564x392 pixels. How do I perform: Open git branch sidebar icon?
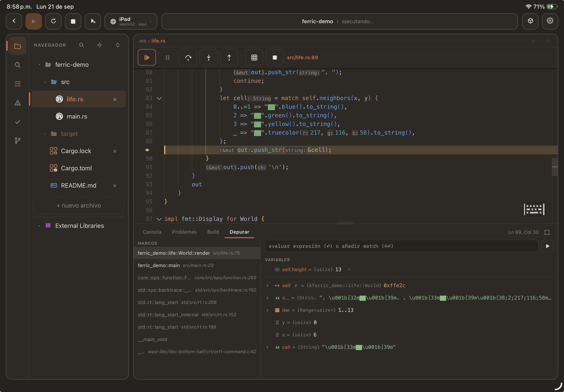pyautogui.click(x=17, y=140)
